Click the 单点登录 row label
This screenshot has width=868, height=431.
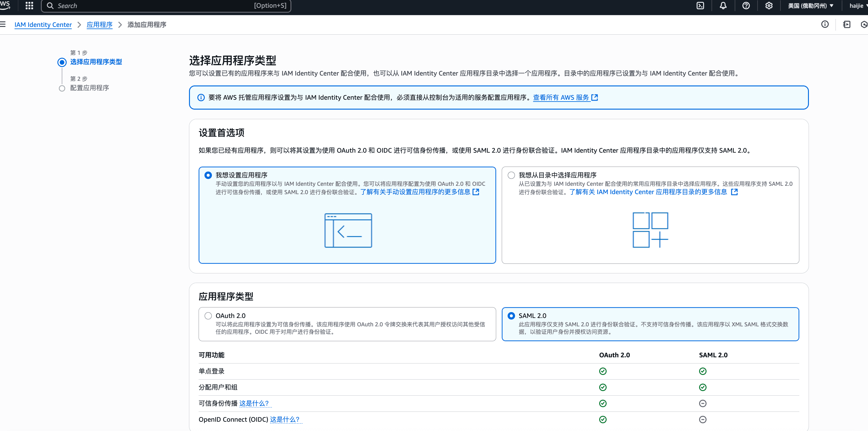coord(211,371)
